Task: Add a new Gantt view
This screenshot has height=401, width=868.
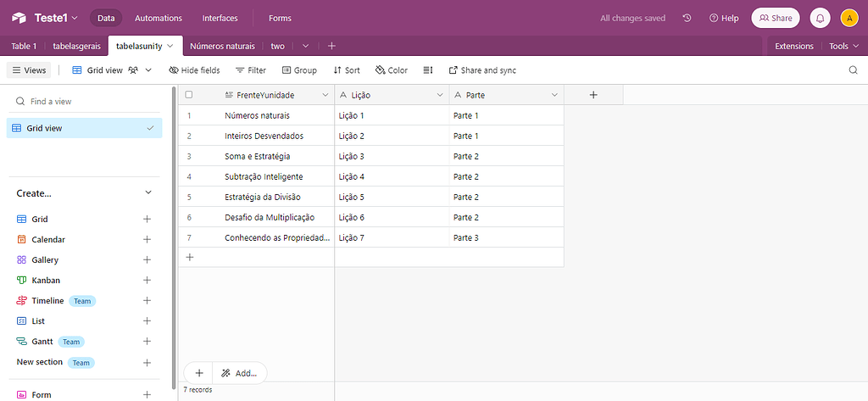Action: point(147,342)
